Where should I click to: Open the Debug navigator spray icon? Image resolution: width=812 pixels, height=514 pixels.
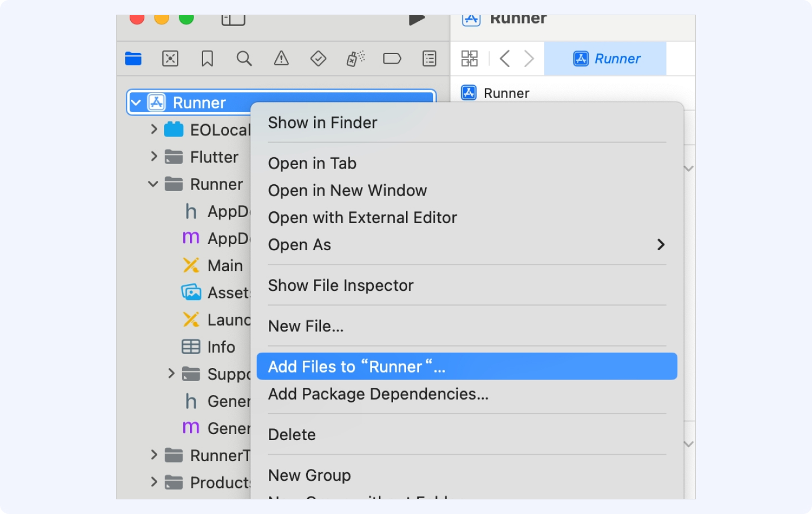coord(355,59)
